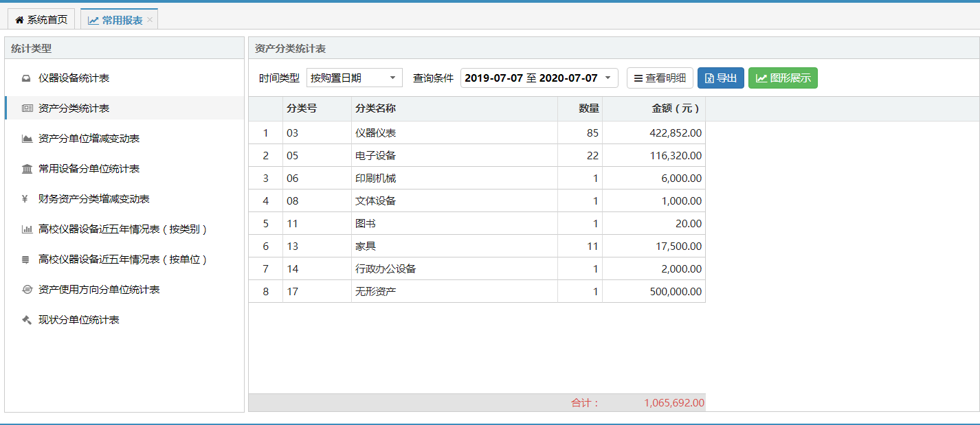Viewport: 980px width, 425px height.
Task: Sort by the 数量 column header
Action: pos(588,108)
